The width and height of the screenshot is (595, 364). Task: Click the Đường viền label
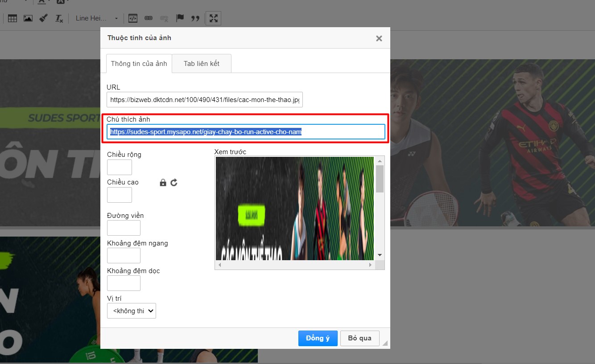tap(125, 216)
